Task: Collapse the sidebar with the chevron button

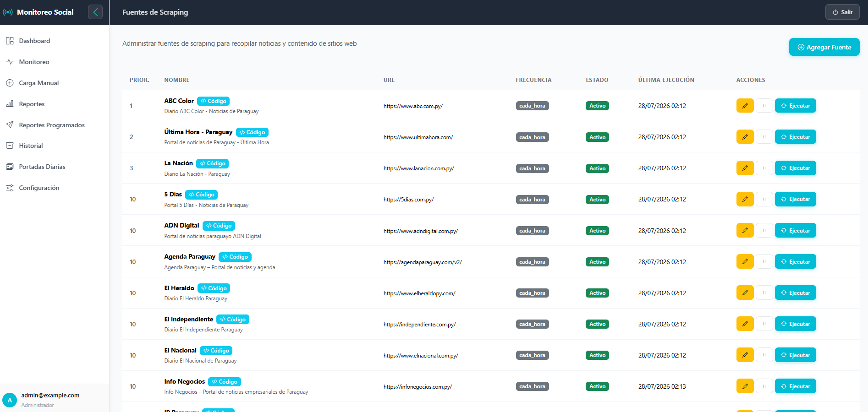Action: [95, 12]
